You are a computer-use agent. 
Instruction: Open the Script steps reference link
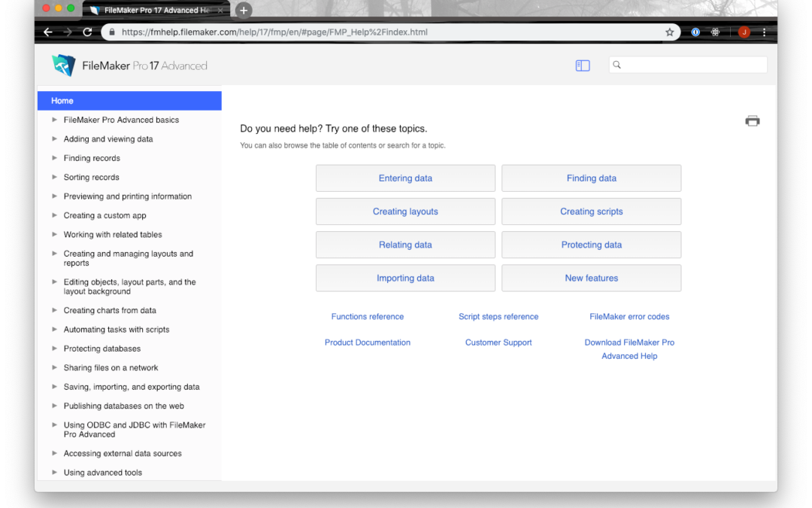click(498, 316)
